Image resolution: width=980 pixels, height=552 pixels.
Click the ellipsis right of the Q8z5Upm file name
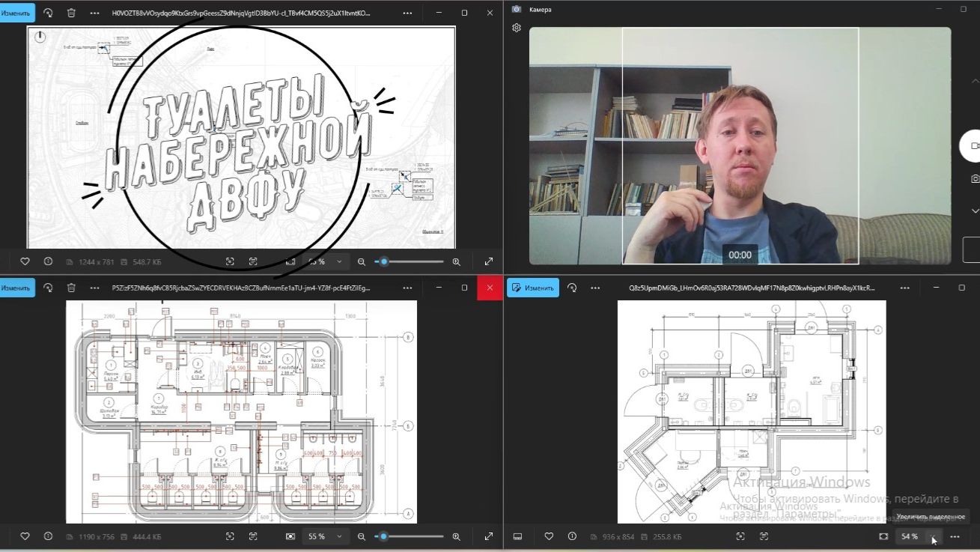pyautogui.click(x=906, y=288)
